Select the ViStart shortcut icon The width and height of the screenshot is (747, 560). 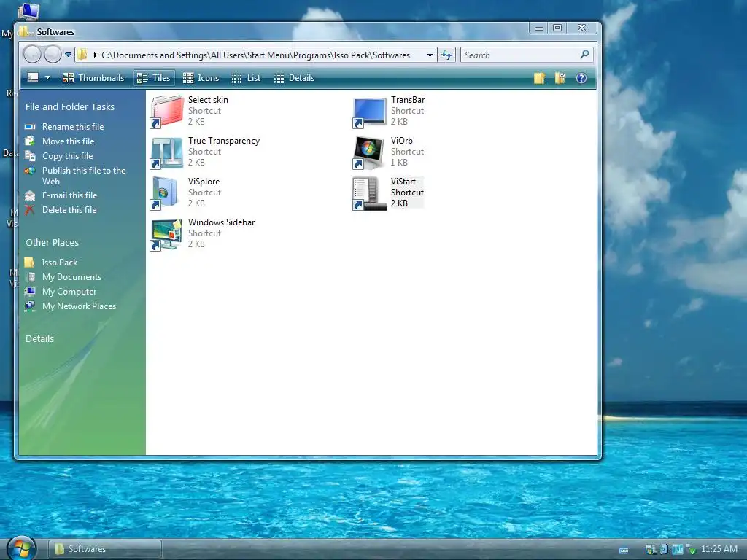pos(370,194)
